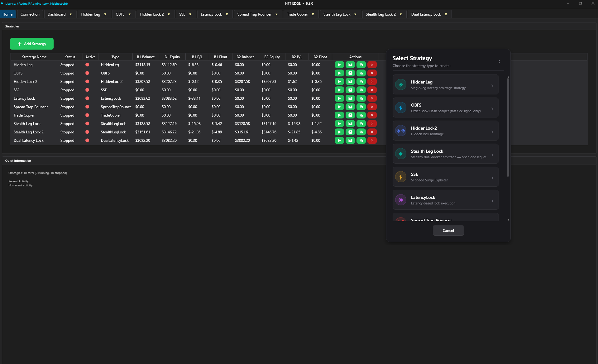Click the save icon in Dual Latency Lock row

(x=350, y=141)
